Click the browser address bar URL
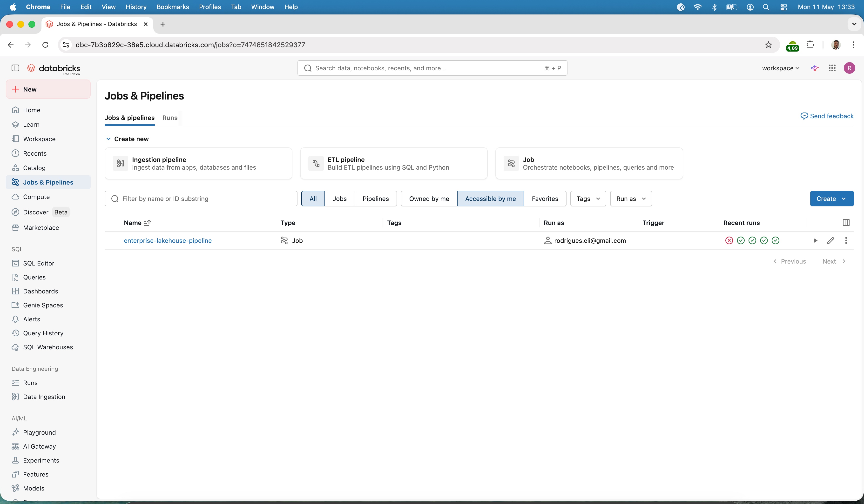Image resolution: width=864 pixels, height=504 pixels. (x=190, y=45)
